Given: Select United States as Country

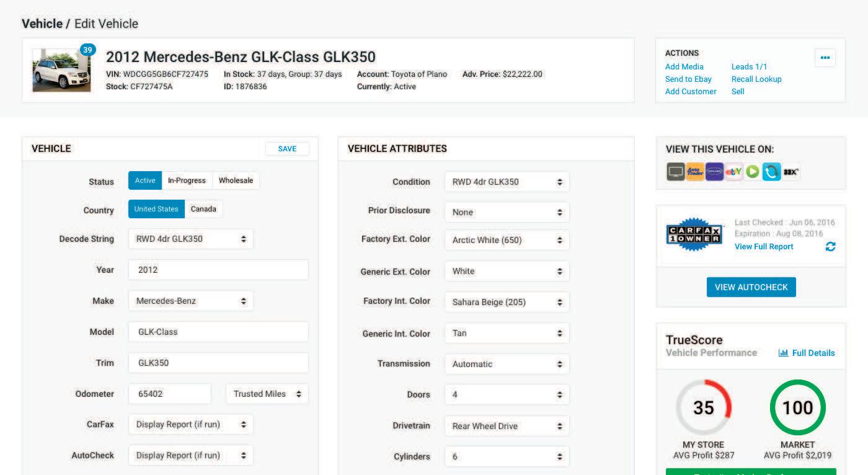Looking at the screenshot, I should pyautogui.click(x=156, y=209).
